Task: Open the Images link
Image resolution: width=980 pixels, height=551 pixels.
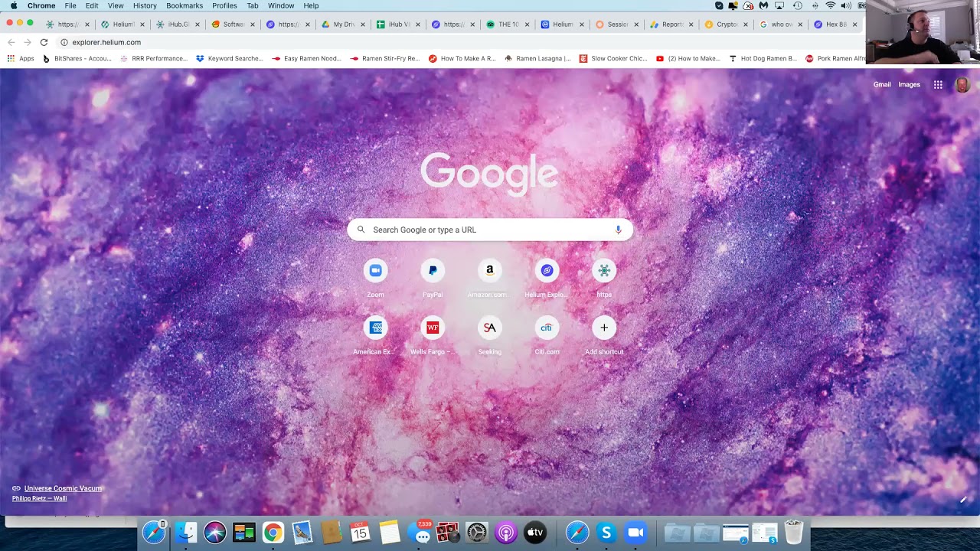Action: pyautogui.click(x=909, y=85)
